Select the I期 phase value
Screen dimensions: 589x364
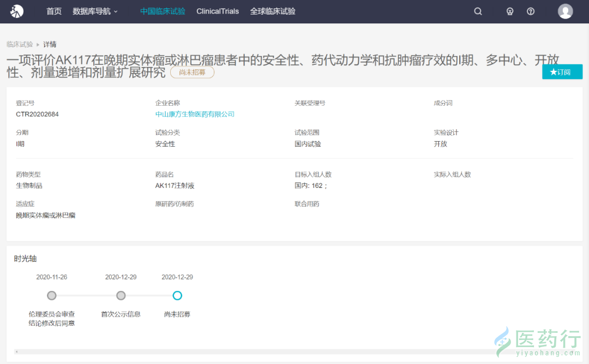tap(20, 144)
